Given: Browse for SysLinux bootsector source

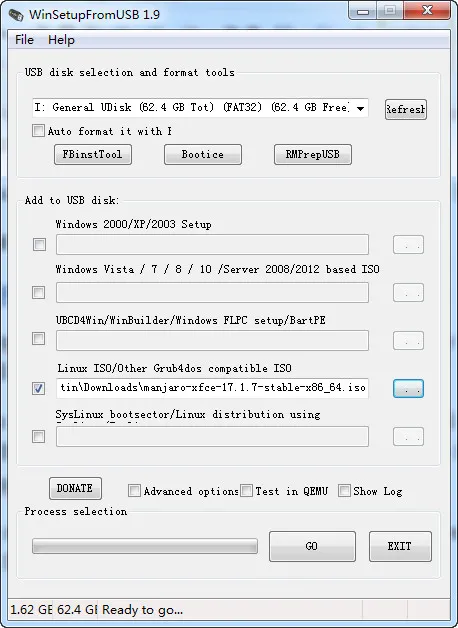Looking at the screenshot, I should pyautogui.click(x=408, y=437).
